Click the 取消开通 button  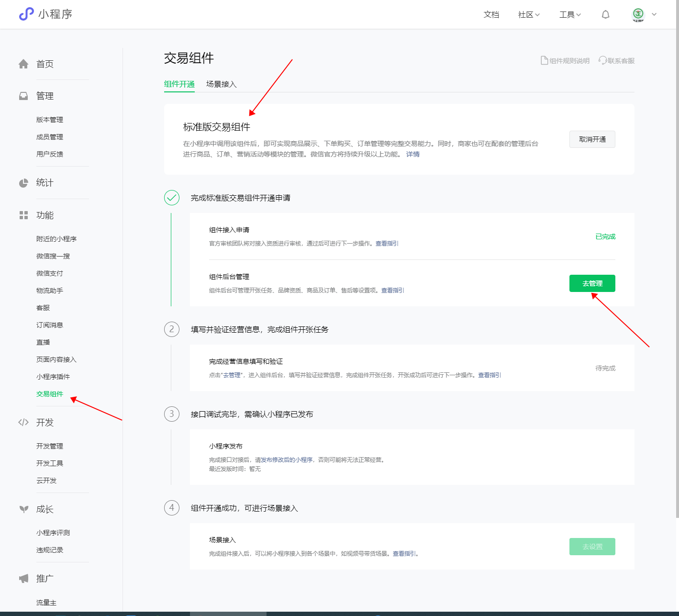coord(592,139)
